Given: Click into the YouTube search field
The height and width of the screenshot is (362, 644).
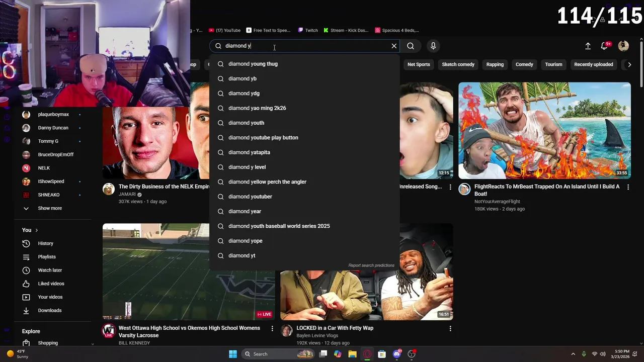Looking at the screenshot, I should click(304, 46).
